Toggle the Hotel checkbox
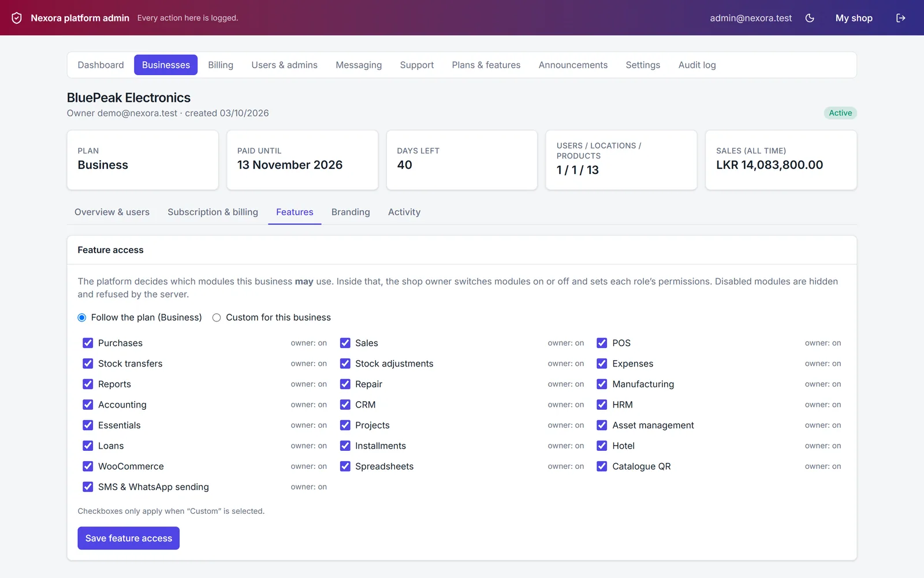 point(602,446)
